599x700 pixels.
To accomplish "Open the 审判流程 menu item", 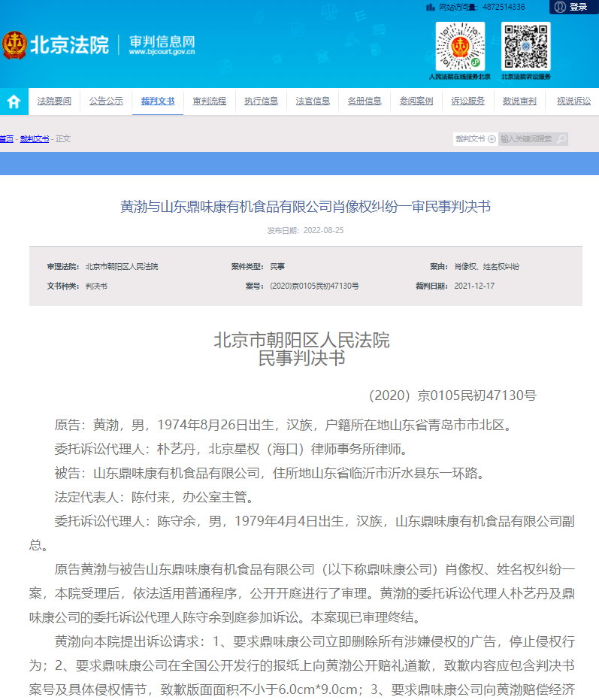I will [209, 101].
